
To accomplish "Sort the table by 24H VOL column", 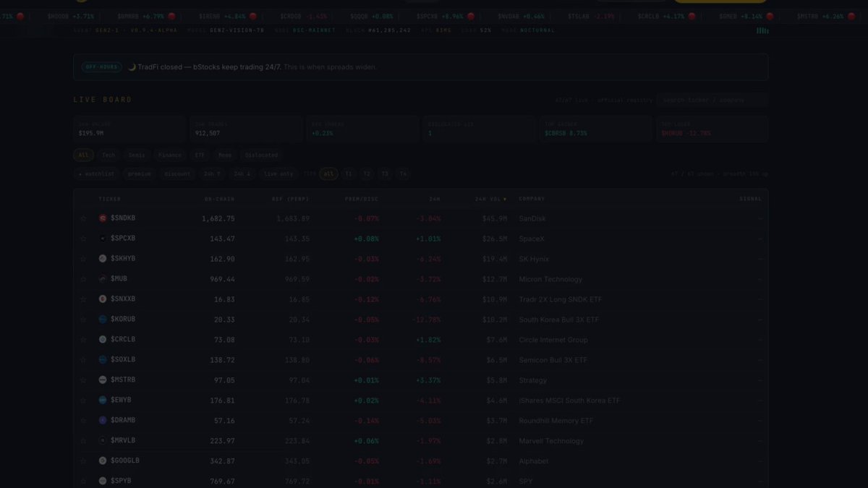I will pos(491,199).
